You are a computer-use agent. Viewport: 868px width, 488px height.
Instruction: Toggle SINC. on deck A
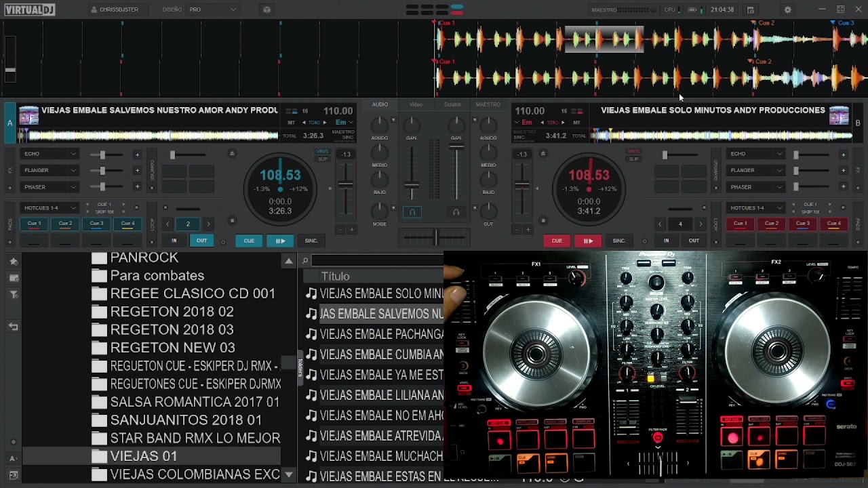click(311, 241)
